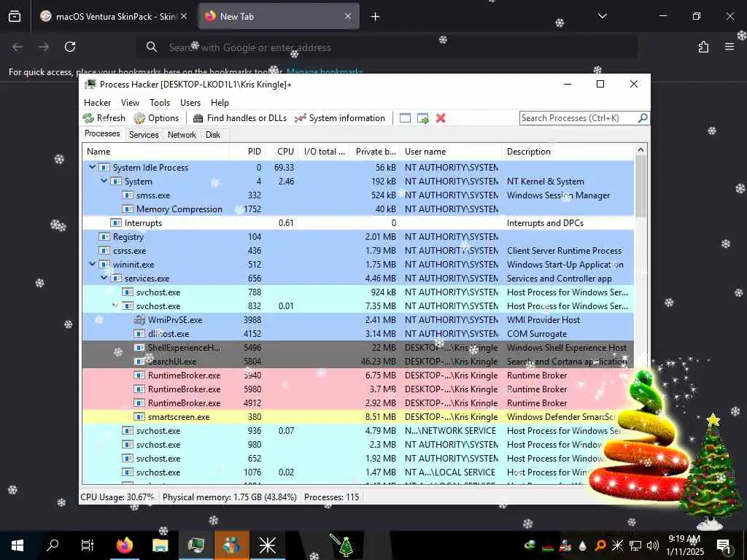Open the Options toolbar button
Viewport: 747px width, 560px height.
coord(156,118)
